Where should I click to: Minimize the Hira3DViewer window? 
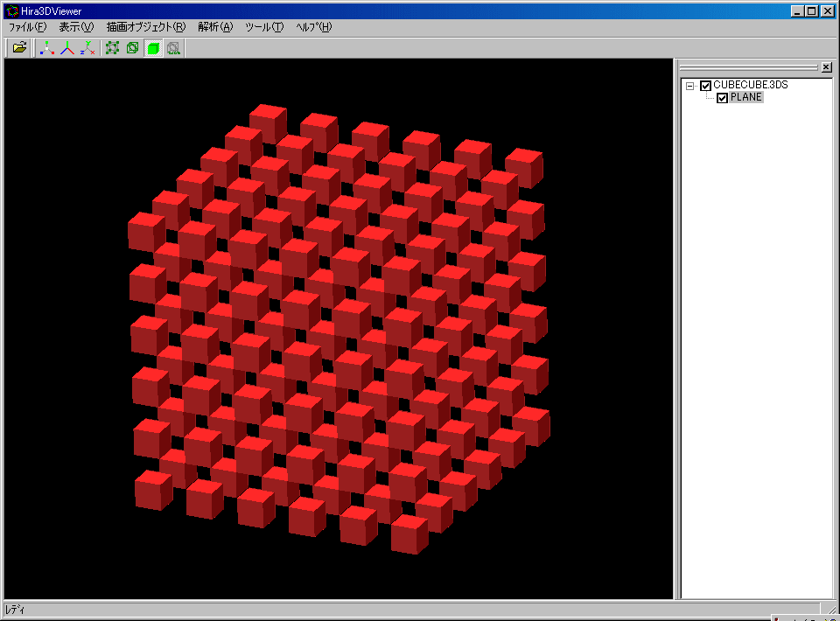(x=797, y=10)
